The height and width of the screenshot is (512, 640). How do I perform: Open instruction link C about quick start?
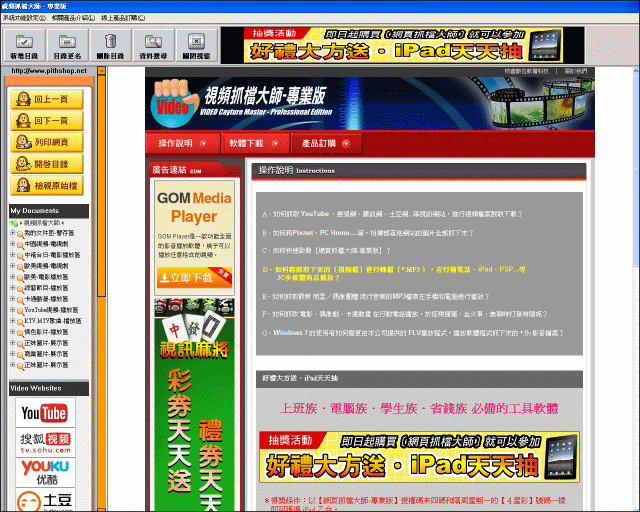pyautogui.click(x=326, y=251)
